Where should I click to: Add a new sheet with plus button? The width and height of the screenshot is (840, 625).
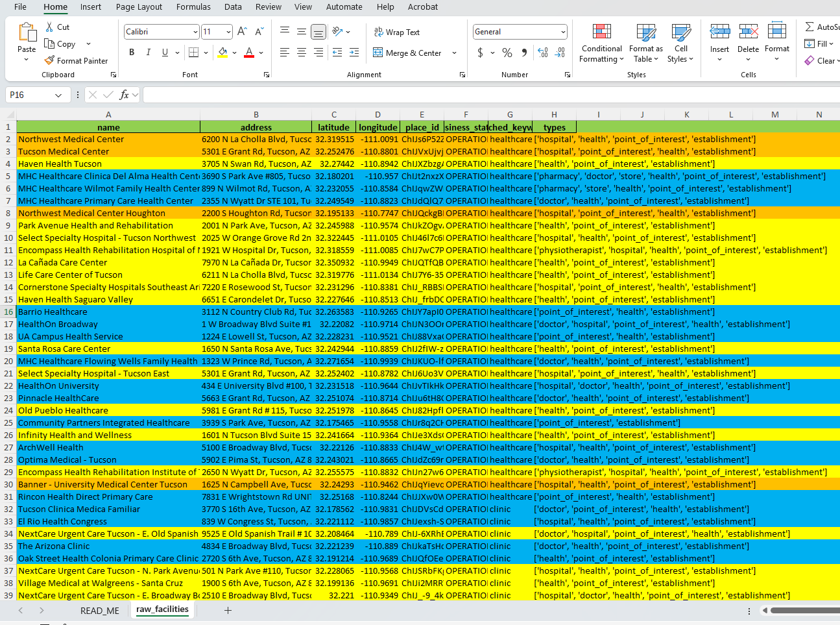click(228, 610)
